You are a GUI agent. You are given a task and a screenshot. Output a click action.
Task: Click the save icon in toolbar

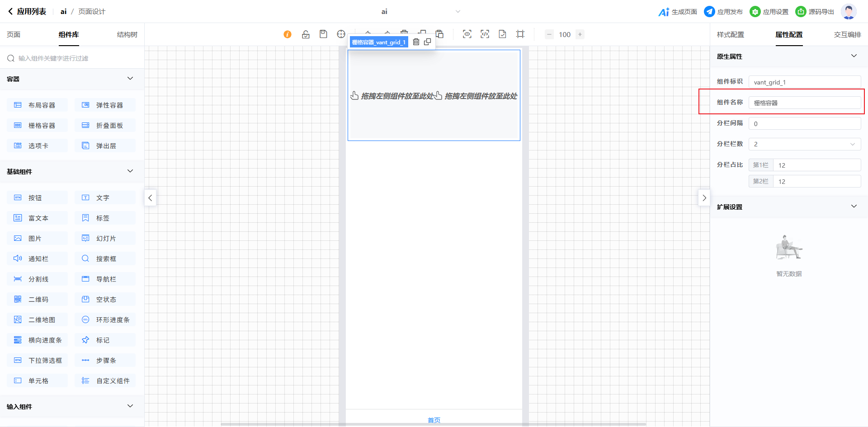pos(323,34)
